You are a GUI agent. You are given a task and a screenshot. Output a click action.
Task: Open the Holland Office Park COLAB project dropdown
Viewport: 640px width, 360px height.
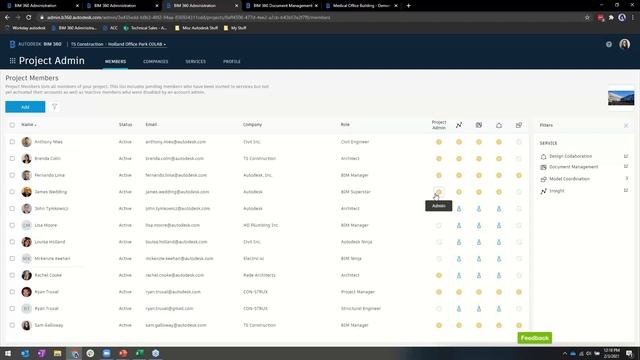[137, 44]
